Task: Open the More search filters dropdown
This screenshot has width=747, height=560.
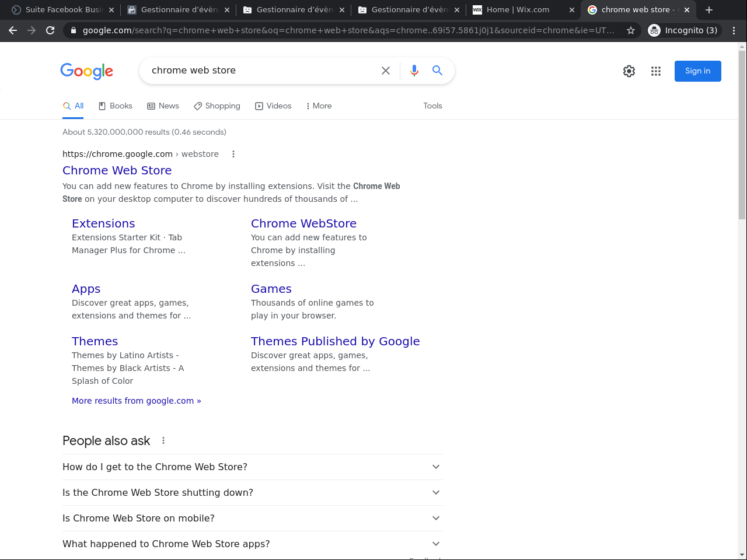Action: 319,106
